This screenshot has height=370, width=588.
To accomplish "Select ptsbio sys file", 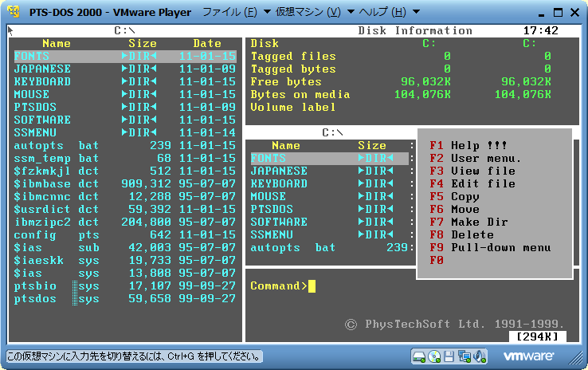I will 125,286.
